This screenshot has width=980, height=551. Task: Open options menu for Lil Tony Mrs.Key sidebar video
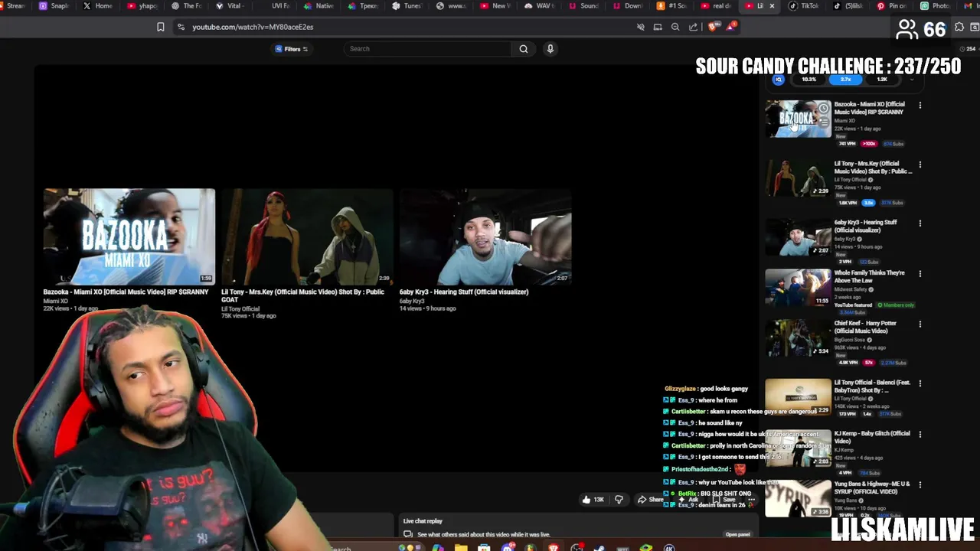pyautogui.click(x=920, y=165)
